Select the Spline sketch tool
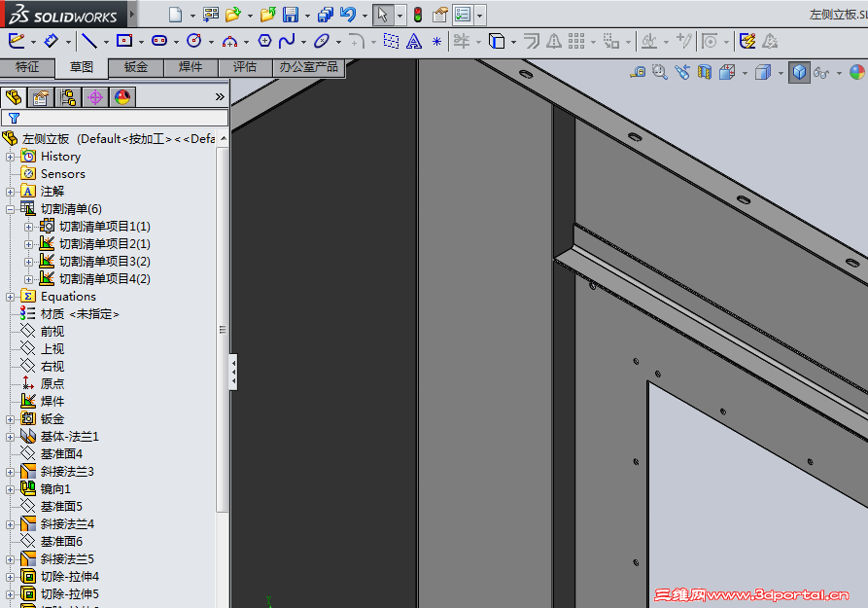The image size is (868, 608). click(x=287, y=41)
